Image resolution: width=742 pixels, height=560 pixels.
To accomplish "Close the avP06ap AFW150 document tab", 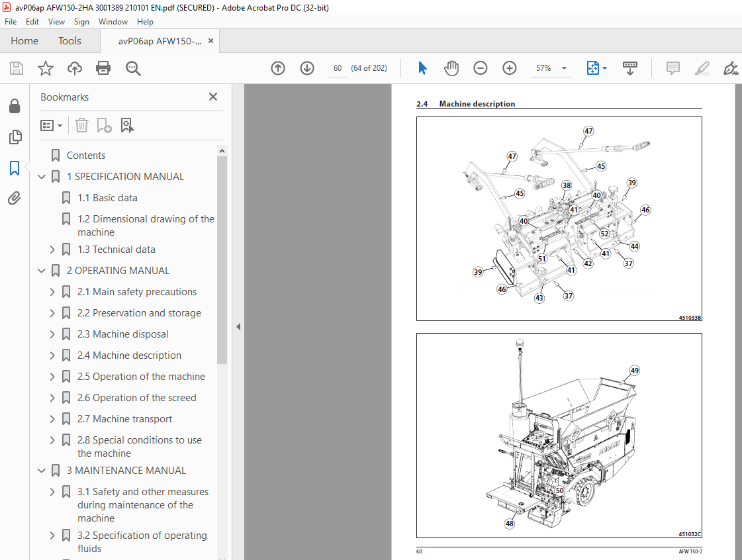I will 210,41.
